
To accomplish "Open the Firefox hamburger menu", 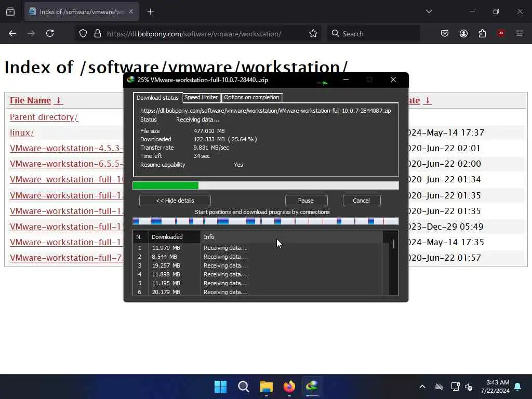I will (520, 34).
